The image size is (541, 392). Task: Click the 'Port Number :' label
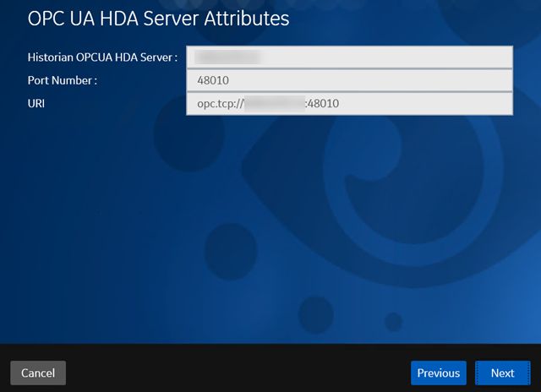[x=62, y=80]
